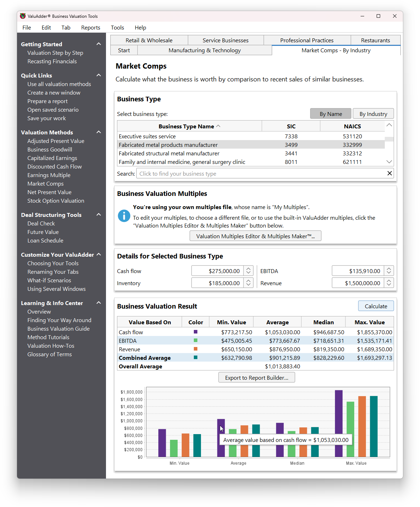Image resolution: width=420 pixels, height=507 pixels.
Task: Click the Calculate button
Action: click(x=376, y=306)
